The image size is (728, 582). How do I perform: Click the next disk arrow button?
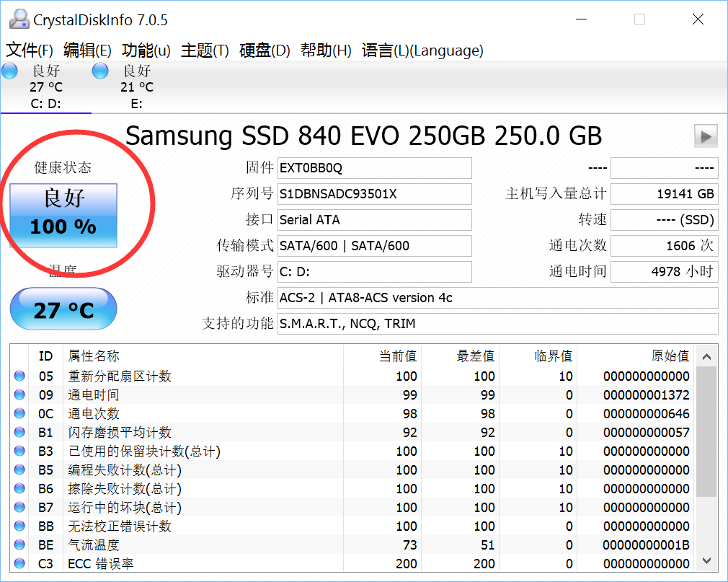pos(706,136)
